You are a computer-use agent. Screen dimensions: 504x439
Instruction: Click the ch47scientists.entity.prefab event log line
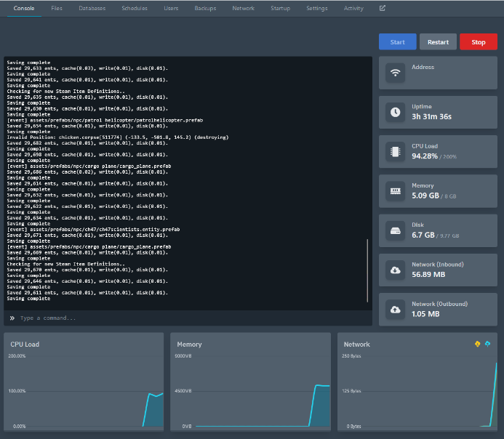(x=93, y=230)
